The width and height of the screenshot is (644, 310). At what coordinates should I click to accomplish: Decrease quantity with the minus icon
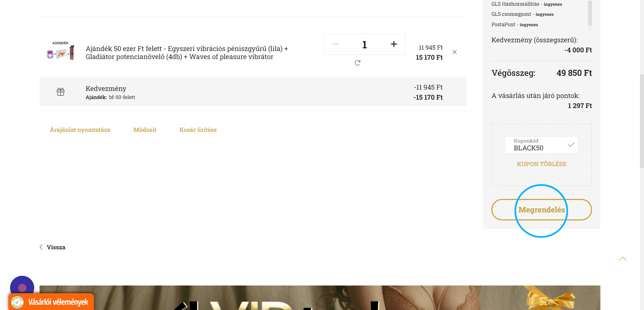click(x=335, y=44)
